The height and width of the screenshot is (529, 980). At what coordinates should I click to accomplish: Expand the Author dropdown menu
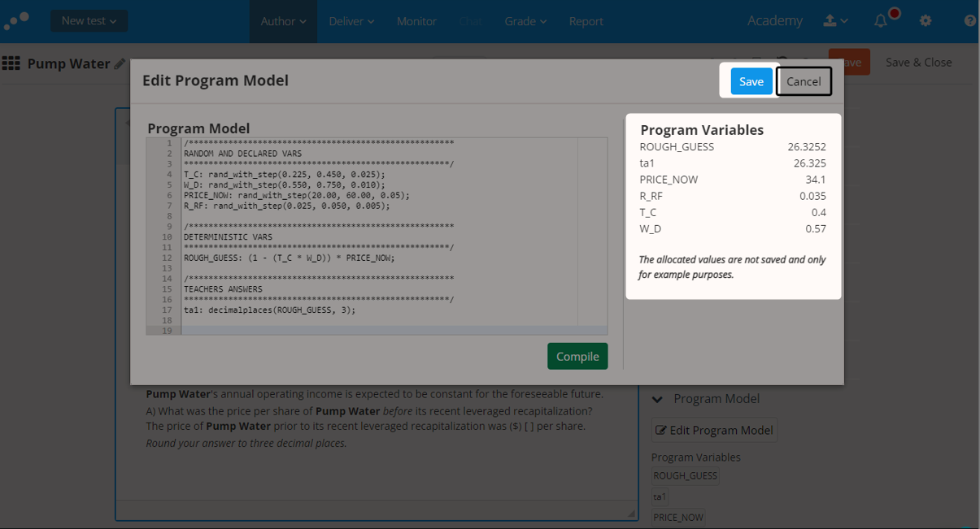pos(283,21)
